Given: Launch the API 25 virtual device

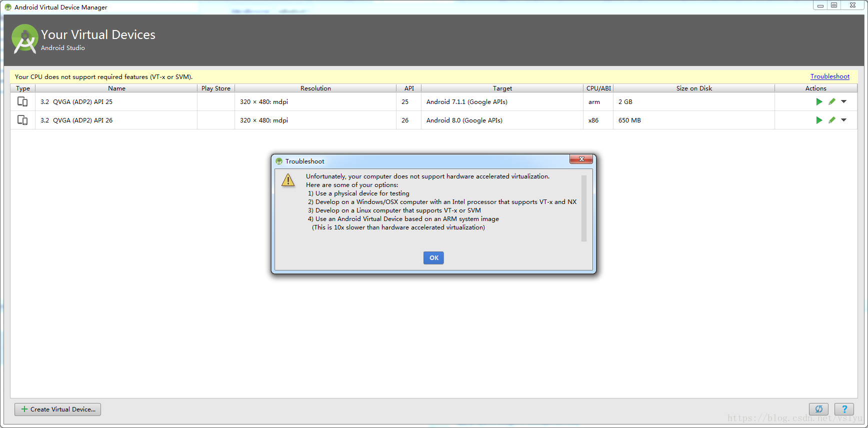Looking at the screenshot, I should click(819, 101).
